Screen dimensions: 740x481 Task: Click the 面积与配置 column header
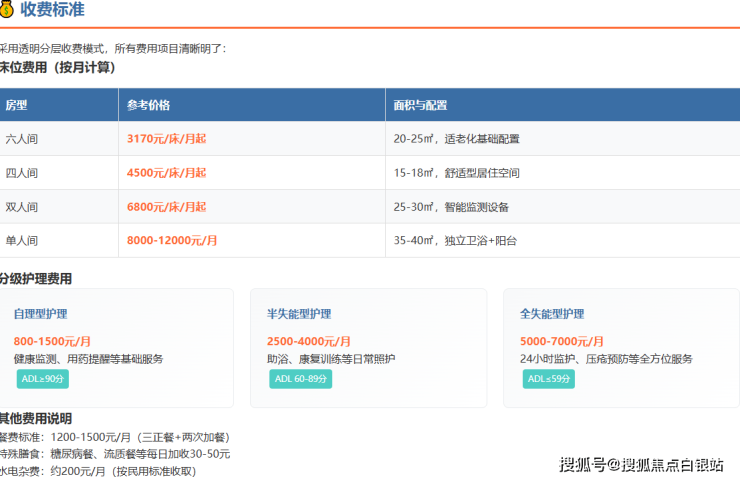pos(420,105)
